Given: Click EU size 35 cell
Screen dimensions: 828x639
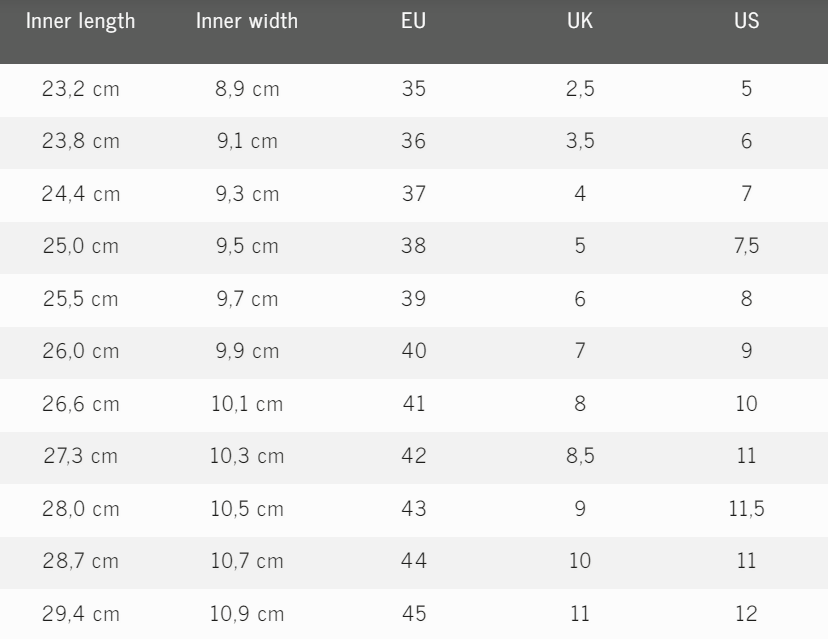Looking at the screenshot, I should coord(413,89).
